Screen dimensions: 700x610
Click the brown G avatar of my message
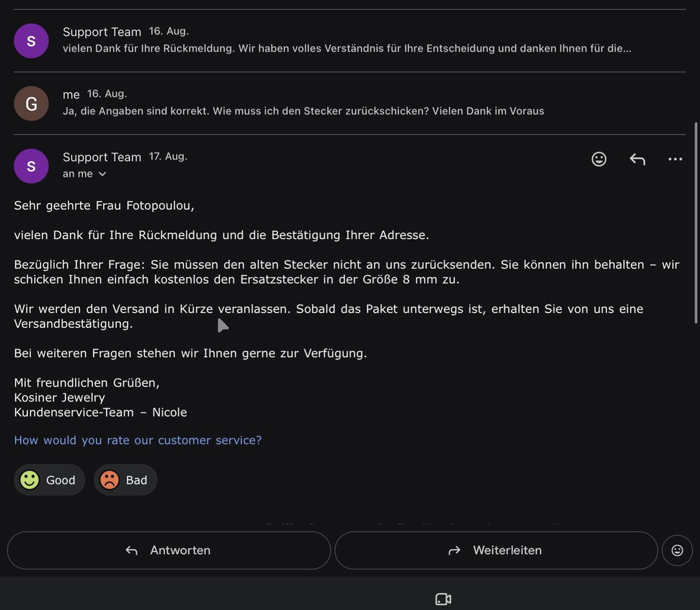[x=31, y=104]
